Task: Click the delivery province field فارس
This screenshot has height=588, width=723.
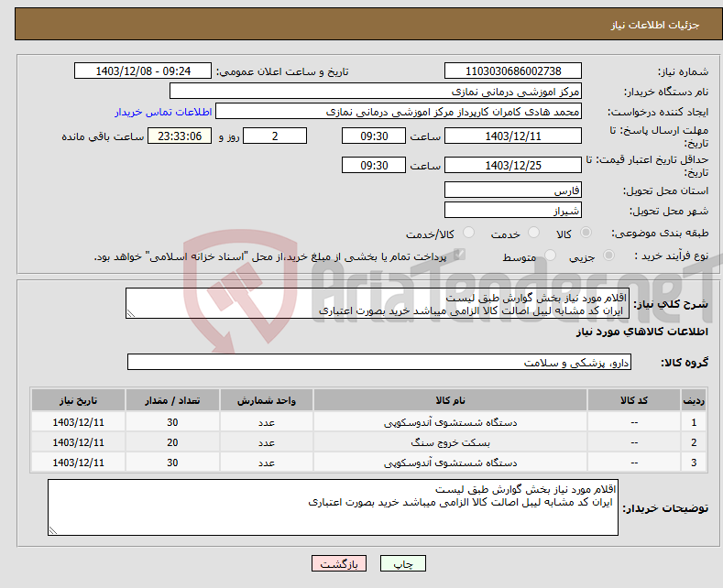Action: [513, 190]
